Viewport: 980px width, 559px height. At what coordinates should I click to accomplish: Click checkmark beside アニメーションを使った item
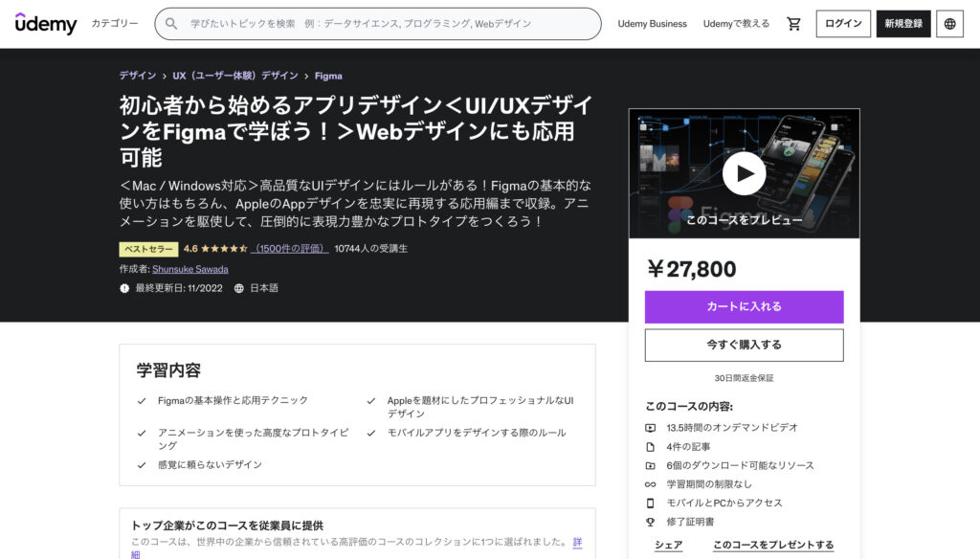tap(142, 433)
